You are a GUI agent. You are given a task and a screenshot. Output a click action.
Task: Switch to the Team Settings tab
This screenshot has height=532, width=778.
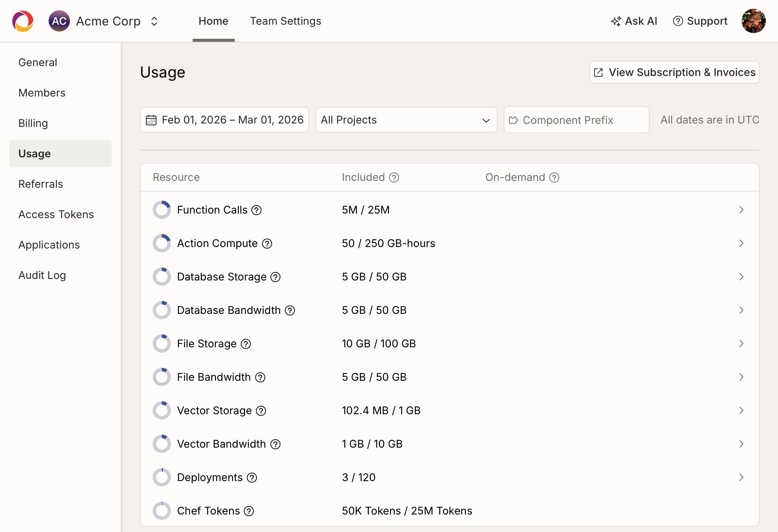pyautogui.click(x=285, y=21)
